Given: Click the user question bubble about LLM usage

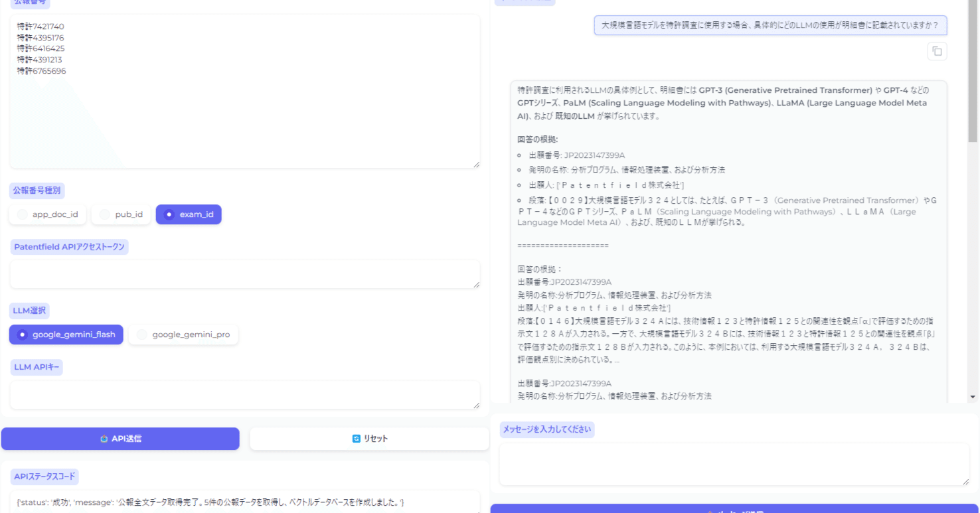Looking at the screenshot, I should [770, 26].
